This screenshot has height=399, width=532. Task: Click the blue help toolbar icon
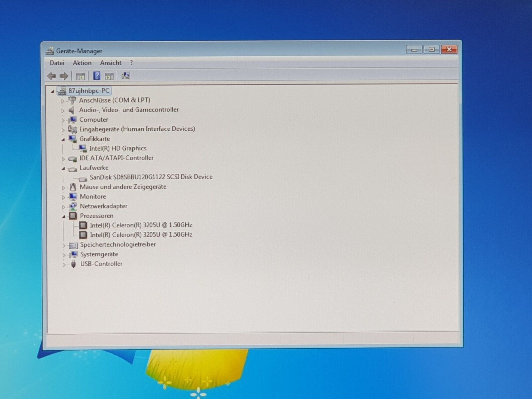(x=96, y=76)
